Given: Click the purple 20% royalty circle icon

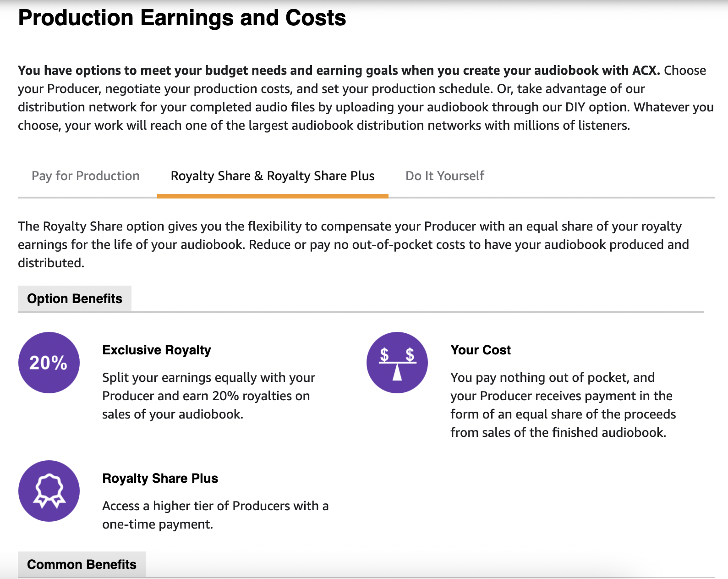Looking at the screenshot, I should point(49,363).
